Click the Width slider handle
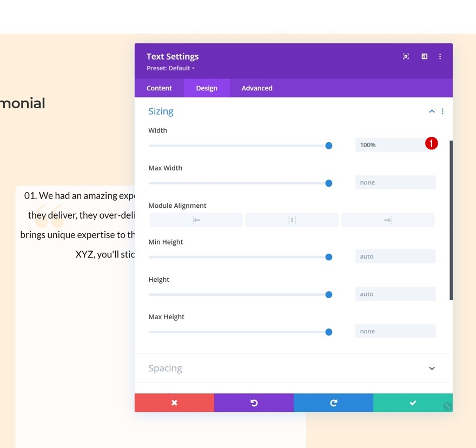This screenshot has width=476, height=448. click(328, 146)
